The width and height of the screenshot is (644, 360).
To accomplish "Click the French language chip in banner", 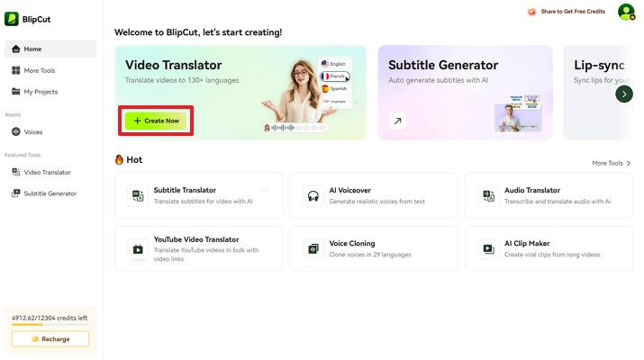I will [335, 76].
